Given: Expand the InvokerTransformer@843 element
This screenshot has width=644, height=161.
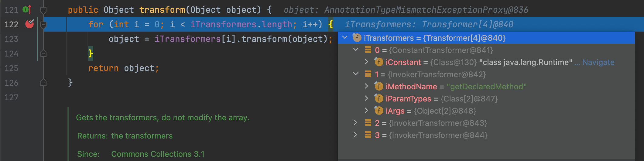Looking at the screenshot, I should point(356,123).
